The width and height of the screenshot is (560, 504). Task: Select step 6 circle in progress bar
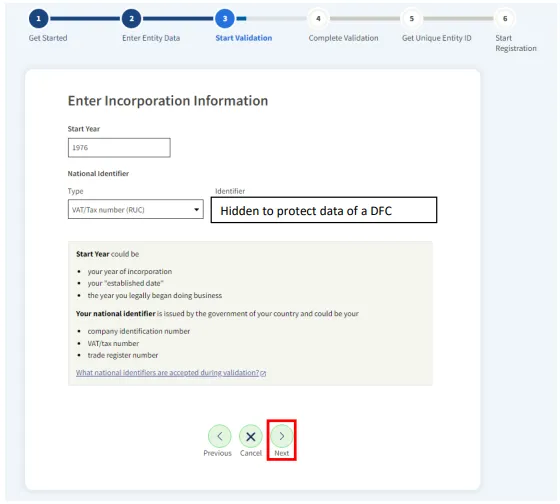click(505, 19)
